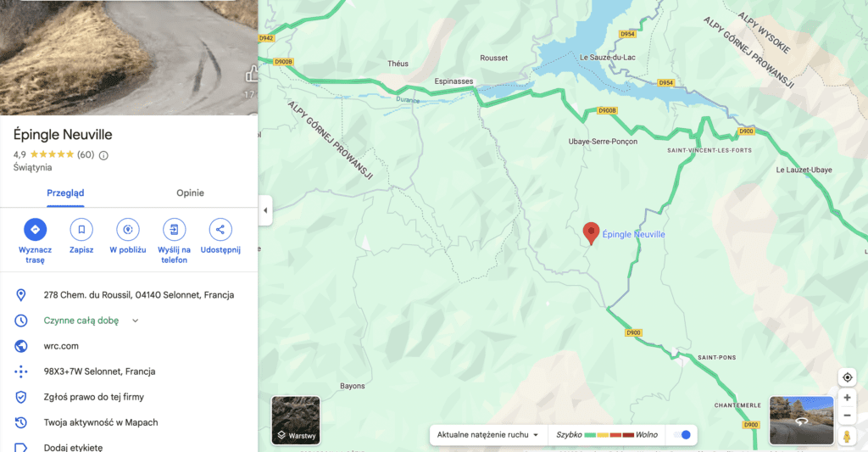Send to phone via Wyślij na telefon
This screenshot has width=868, height=452.
click(x=174, y=229)
